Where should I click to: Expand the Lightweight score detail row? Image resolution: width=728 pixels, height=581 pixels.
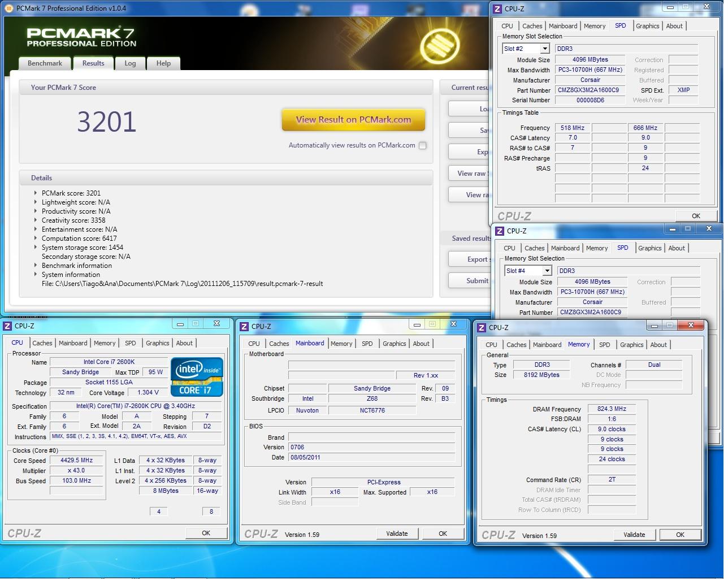[x=36, y=202]
